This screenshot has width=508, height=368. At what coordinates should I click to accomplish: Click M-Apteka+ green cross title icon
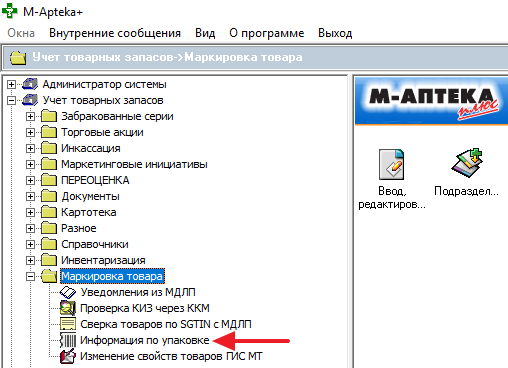(x=9, y=10)
